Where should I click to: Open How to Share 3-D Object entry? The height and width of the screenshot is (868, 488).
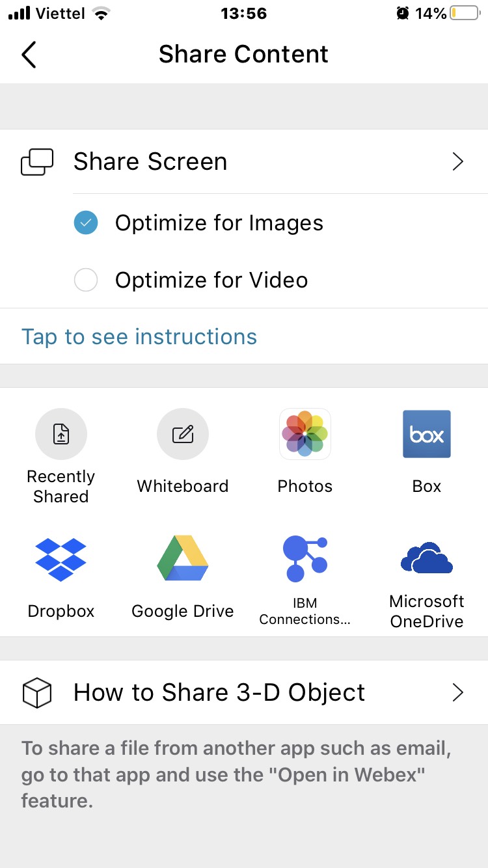click(219, 693)
